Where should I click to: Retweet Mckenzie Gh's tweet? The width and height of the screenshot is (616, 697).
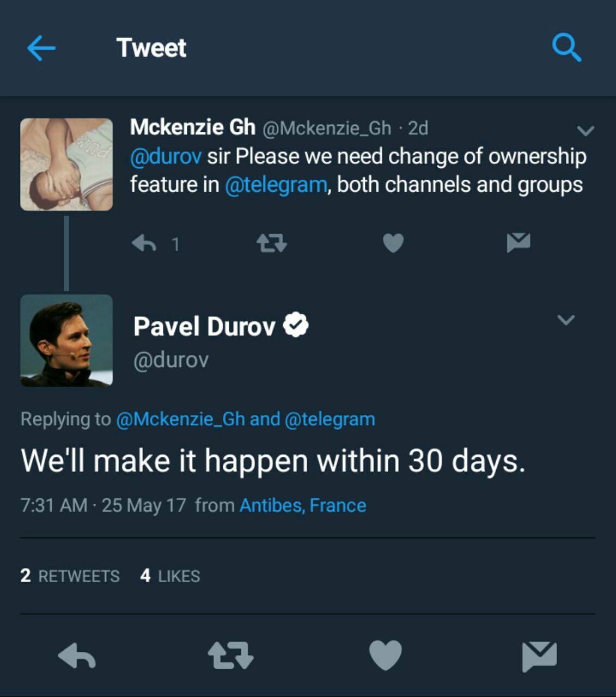(x=271, y=243)
